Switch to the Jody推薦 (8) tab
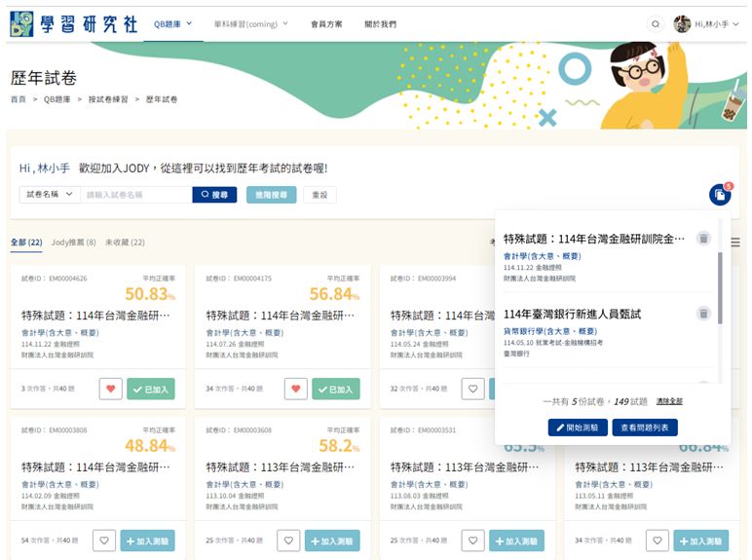 pos(73,243)
